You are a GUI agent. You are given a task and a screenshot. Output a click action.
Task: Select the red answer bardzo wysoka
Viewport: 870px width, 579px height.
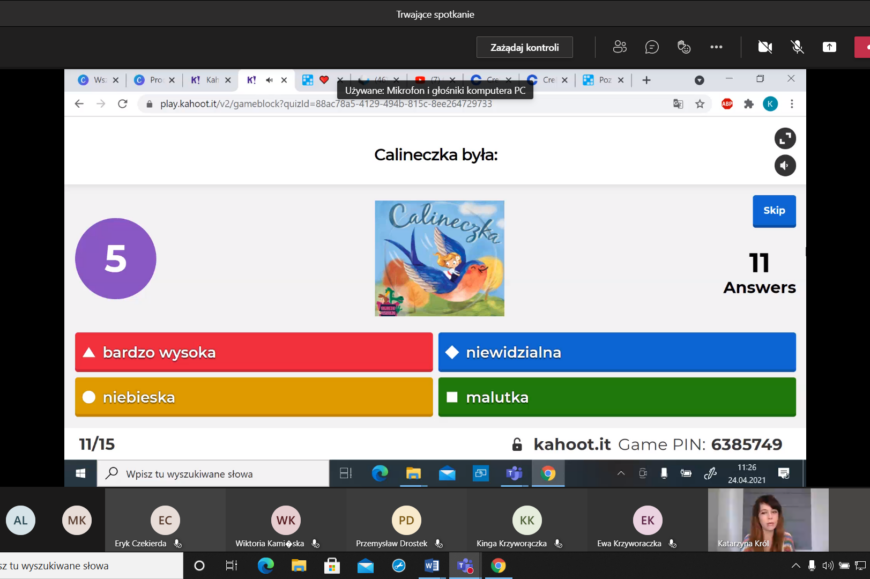pyautogui.click(x=254, y=352)
